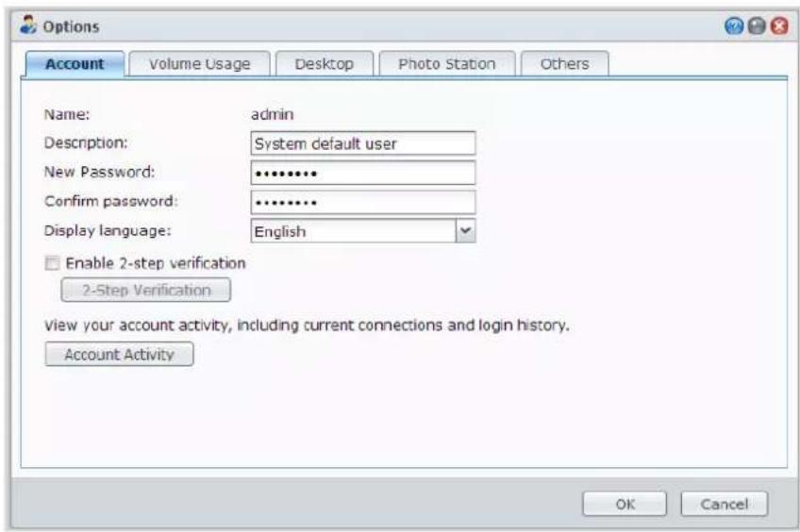This screenshot has height=532, width=800.
Task: Enable 2-step verification checkbox
Action: point(52,263)
